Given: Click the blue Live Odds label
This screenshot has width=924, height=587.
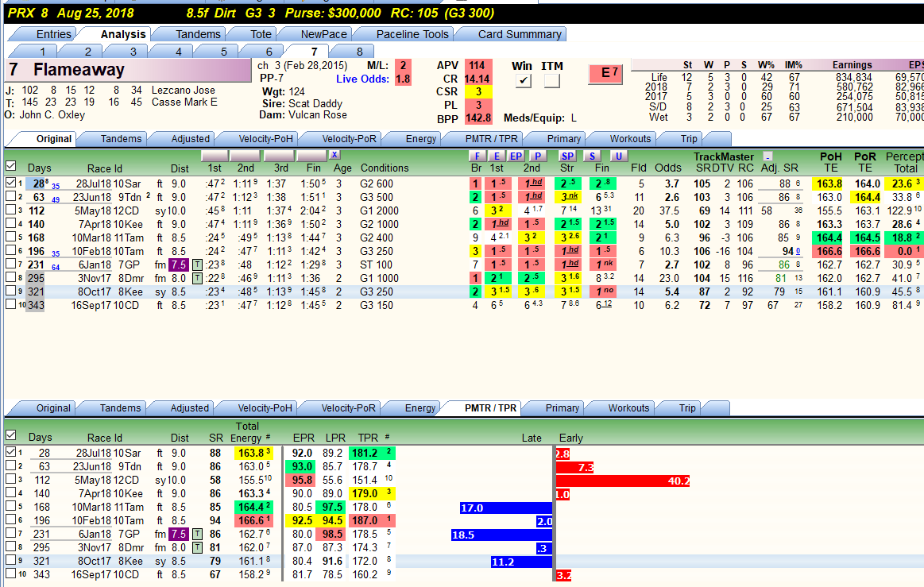Looking at the screenshot, I should (x=362, y=79).
